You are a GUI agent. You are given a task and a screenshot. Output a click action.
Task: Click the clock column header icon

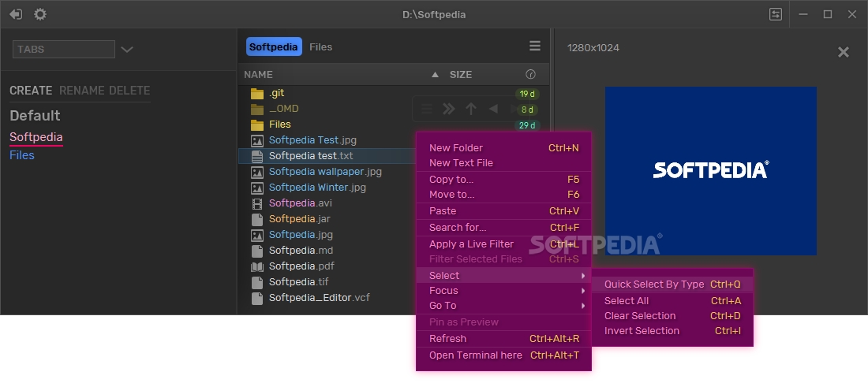click(x=530, y=74)
